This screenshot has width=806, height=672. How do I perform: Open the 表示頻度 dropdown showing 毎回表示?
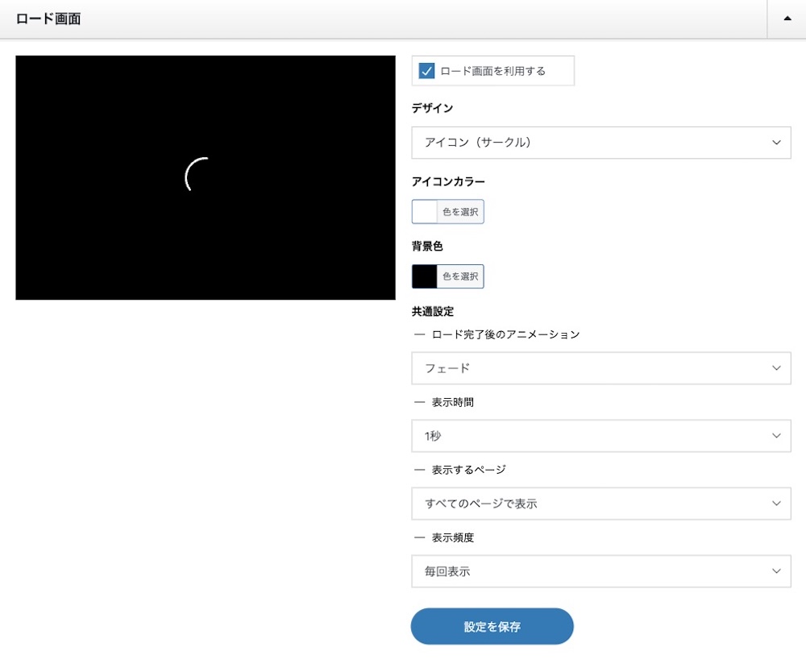coord(601,570)
